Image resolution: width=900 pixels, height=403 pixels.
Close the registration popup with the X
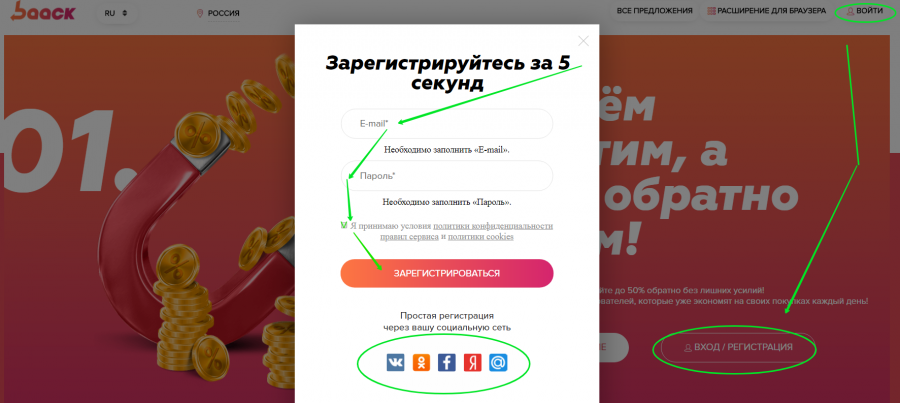583,41
